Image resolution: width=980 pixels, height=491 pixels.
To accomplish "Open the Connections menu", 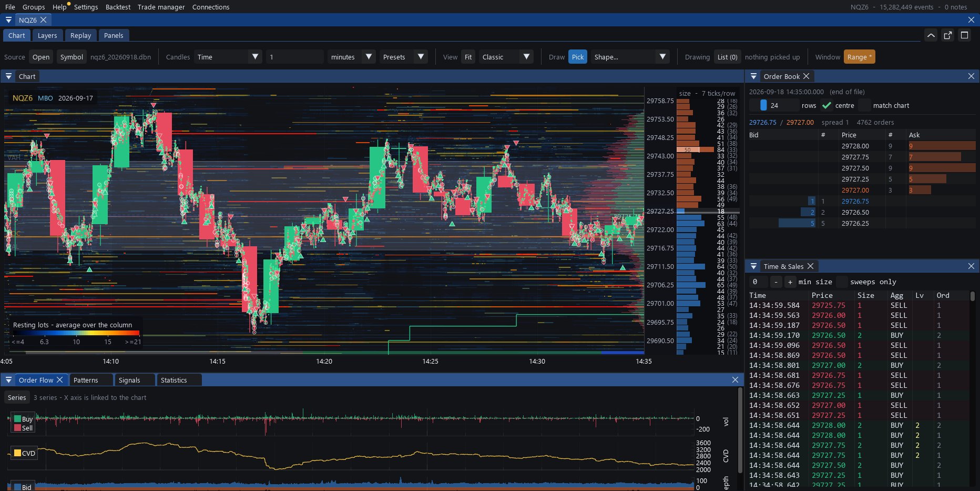I will click(210, 7).
